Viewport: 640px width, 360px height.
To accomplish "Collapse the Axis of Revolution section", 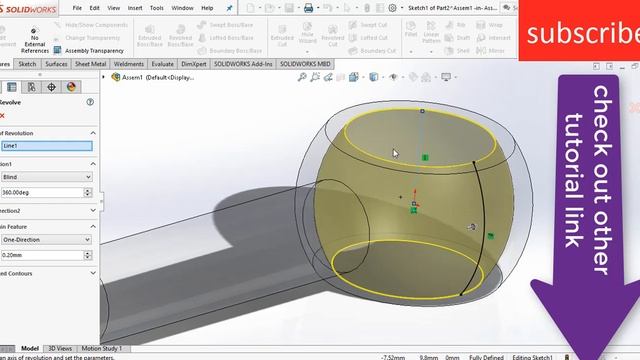I will pyautogui.click(x=93, y=133).
